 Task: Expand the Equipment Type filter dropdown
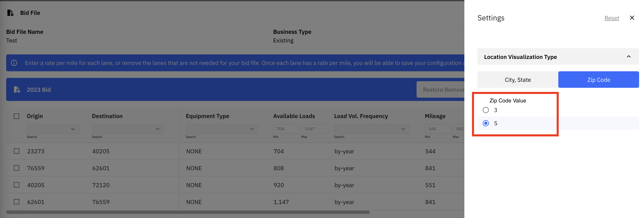[222, 129]
